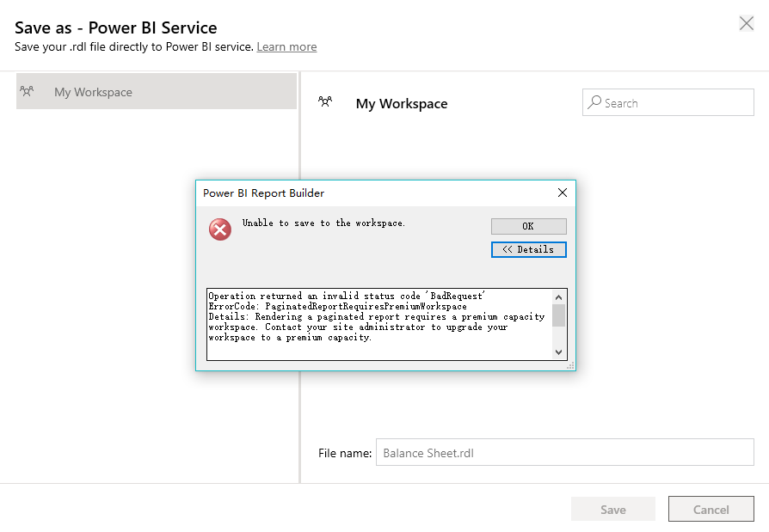Click the 'Power BI Report Builder' dialog title
This screenshot has height=532, width=769.
tap(263, 193)
